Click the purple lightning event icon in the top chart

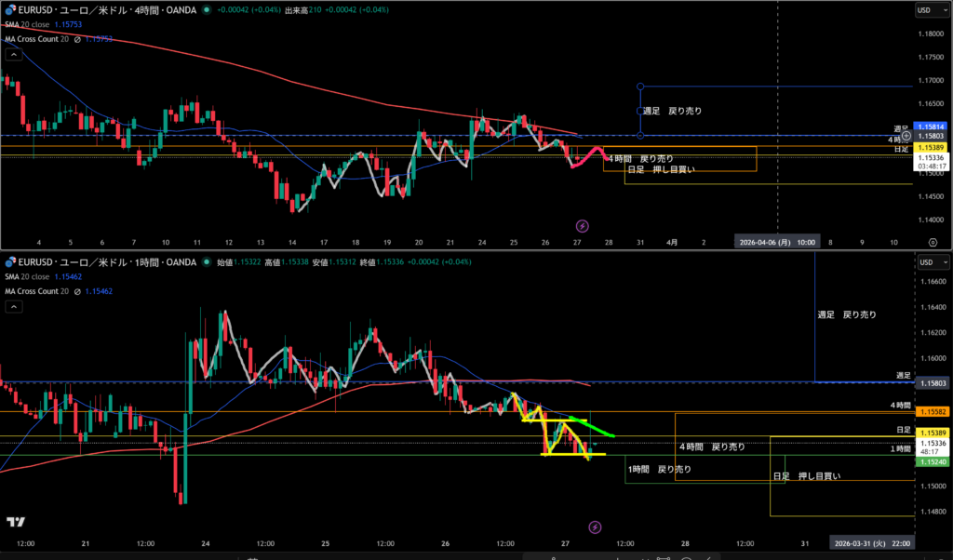[x=583, y=225]
